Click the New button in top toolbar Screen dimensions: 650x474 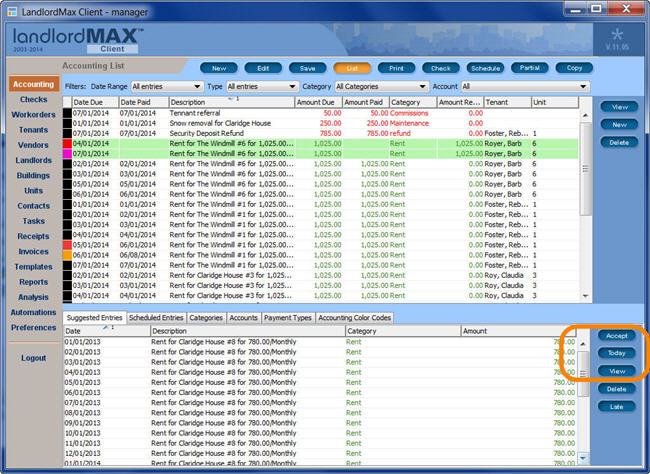tap(219, 68)
